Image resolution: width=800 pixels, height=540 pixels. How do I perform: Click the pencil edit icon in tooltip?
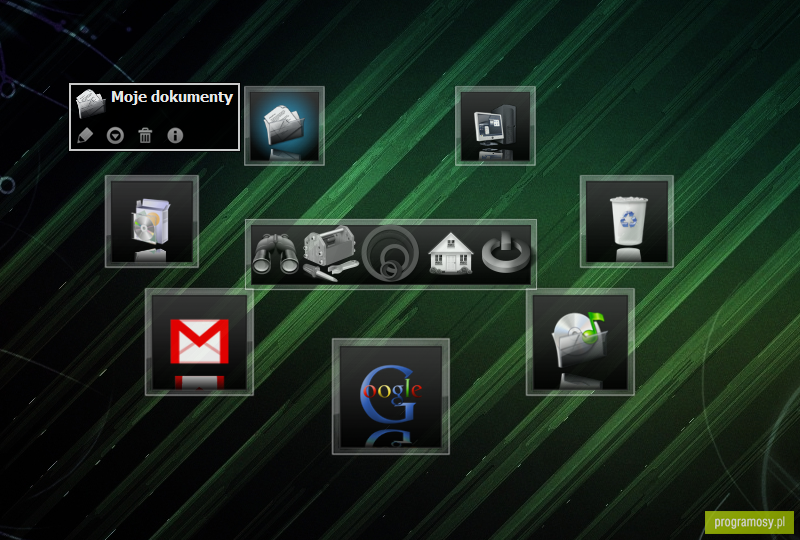click(x=85, y=136)
